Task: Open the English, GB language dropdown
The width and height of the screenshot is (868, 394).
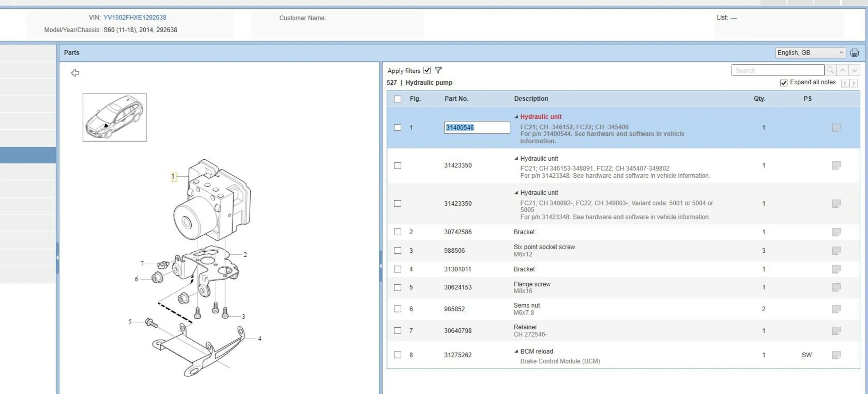Action: 810,53
